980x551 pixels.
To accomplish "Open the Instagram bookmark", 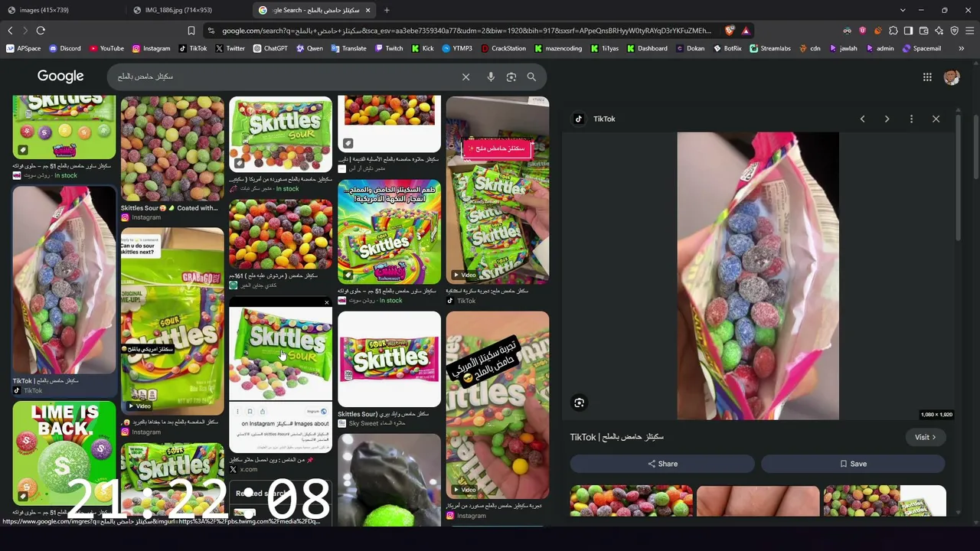I will click(151, 48).
